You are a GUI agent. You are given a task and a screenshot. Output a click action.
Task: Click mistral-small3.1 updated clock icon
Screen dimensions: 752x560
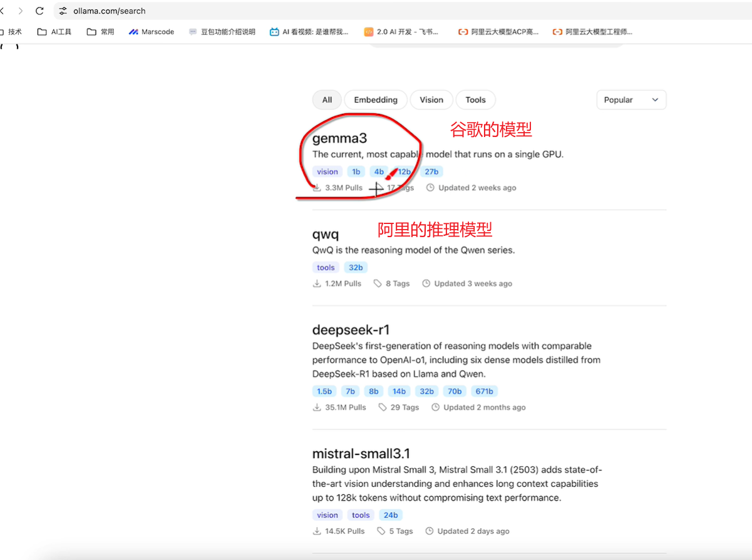point(430,531)
